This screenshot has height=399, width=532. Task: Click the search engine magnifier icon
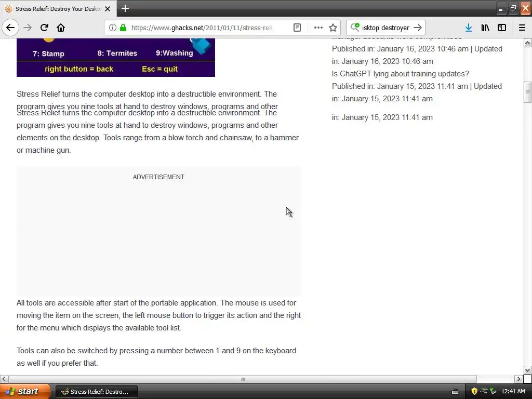coord(355,27)
